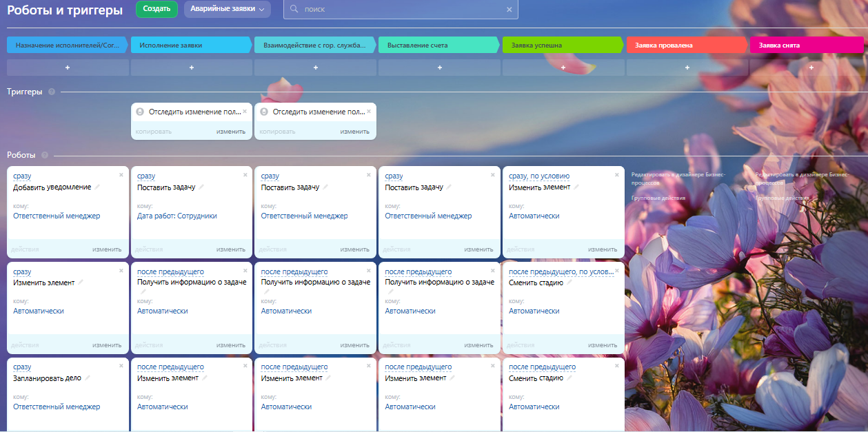
Task: Delete Получить информацию о задаче under Выставление счета
Action: click(x=493, y=270)
